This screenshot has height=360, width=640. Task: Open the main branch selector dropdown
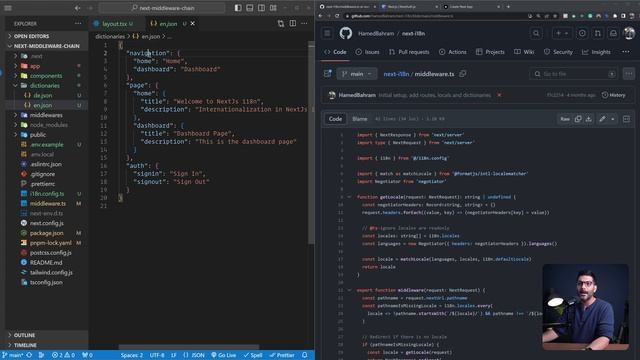356,74
